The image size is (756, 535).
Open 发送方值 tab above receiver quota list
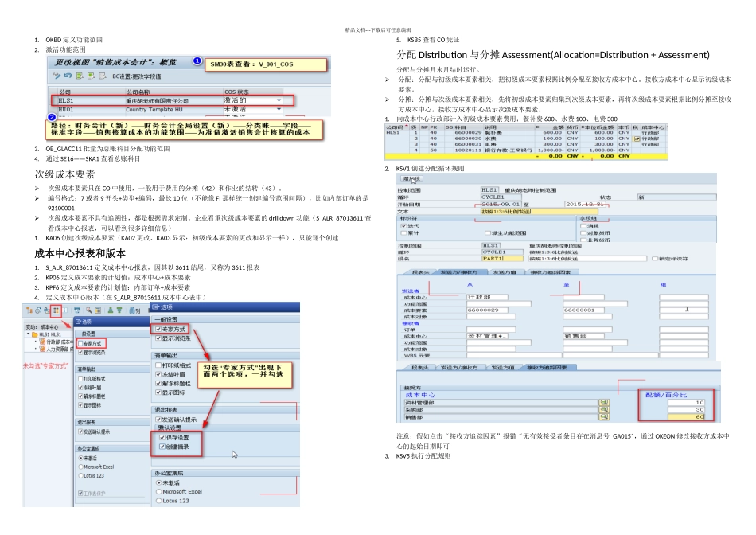[x=504, y=368]
